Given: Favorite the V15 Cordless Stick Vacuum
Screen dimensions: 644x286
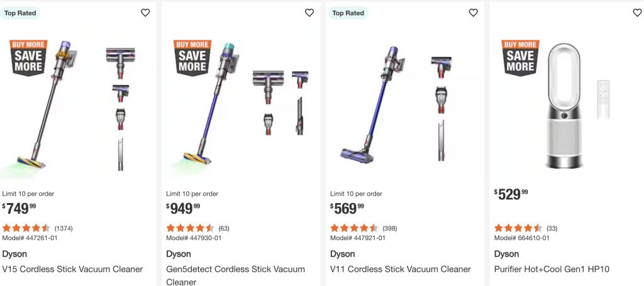Looking at the screenshot, I should pos(145,13).
